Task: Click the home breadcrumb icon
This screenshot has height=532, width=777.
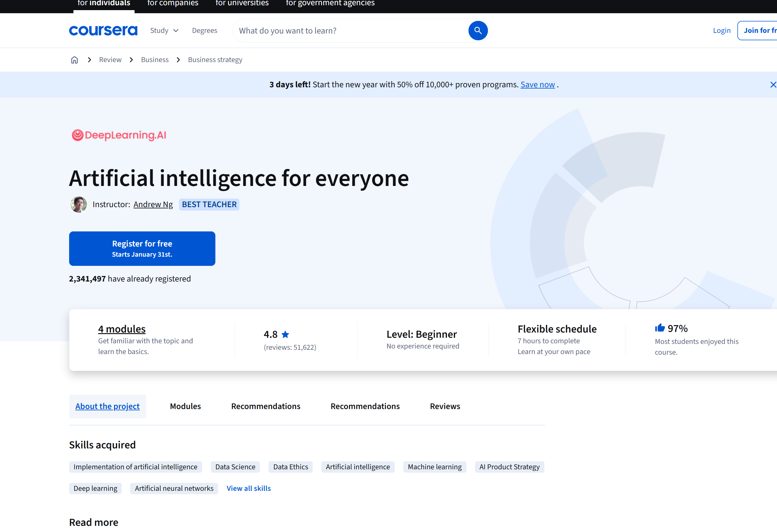Action: pyautogui.click(x=74, y=60)
